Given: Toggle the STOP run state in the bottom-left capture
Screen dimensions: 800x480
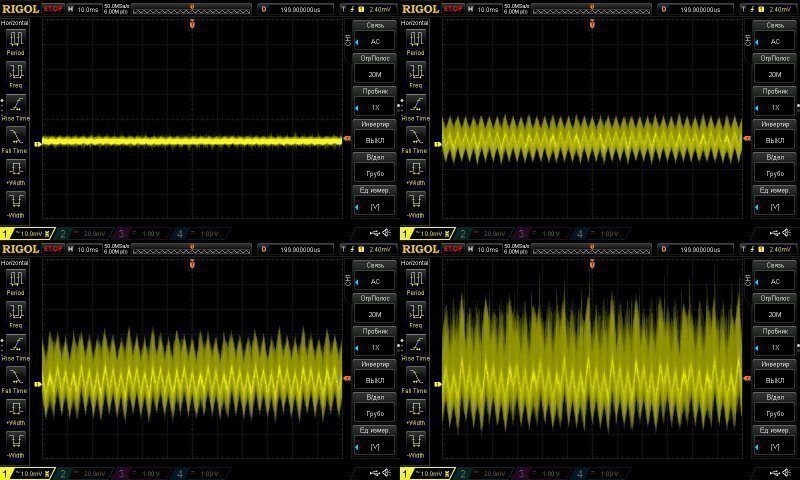Looking at the screenshot, I should pyautogui.click(x=53, y=249).
